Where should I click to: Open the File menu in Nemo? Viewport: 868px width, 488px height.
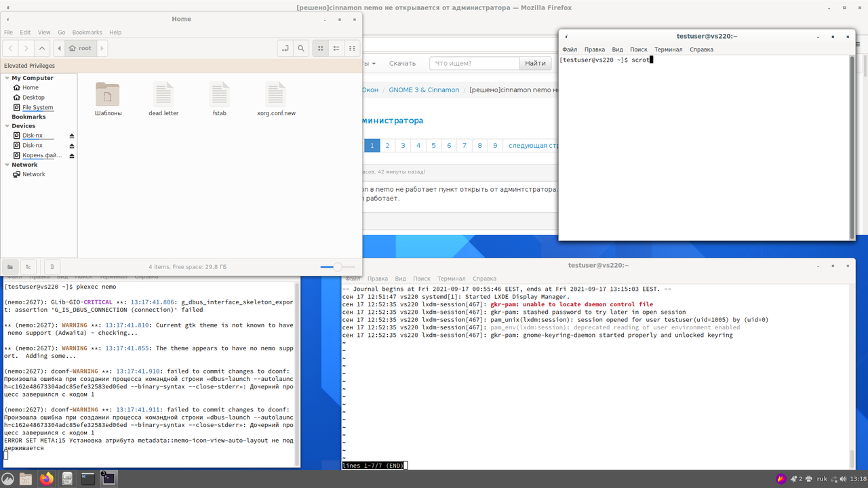pos(8,32)
